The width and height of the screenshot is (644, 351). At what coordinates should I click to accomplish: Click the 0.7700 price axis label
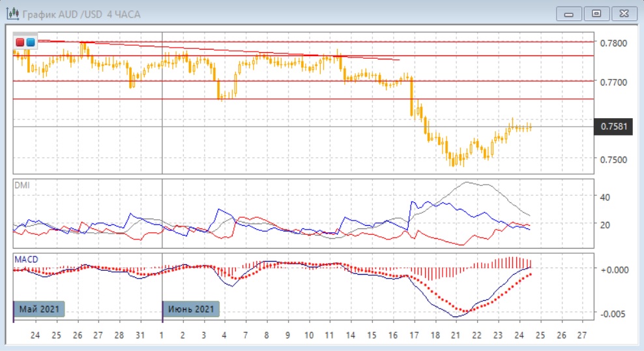tap(615, 82)
